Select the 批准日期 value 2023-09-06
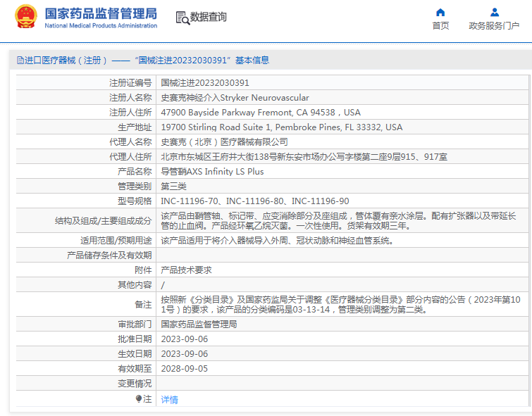 [x=184, y=339]
